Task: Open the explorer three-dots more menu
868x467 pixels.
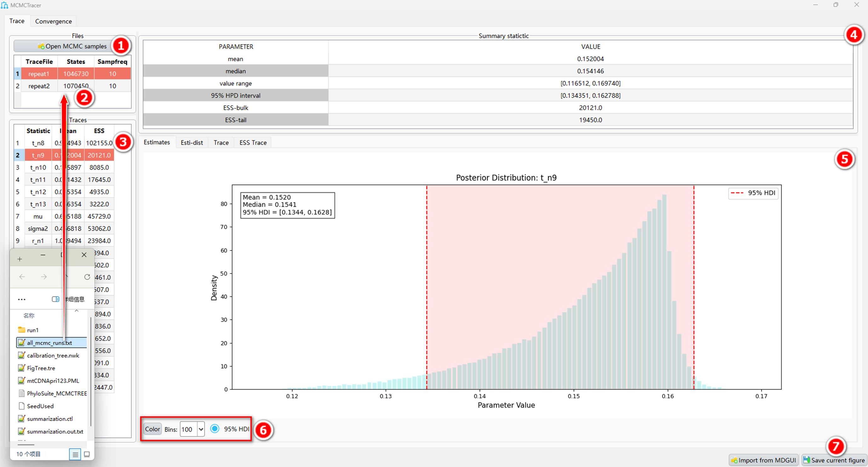Action: pos(21,299)
